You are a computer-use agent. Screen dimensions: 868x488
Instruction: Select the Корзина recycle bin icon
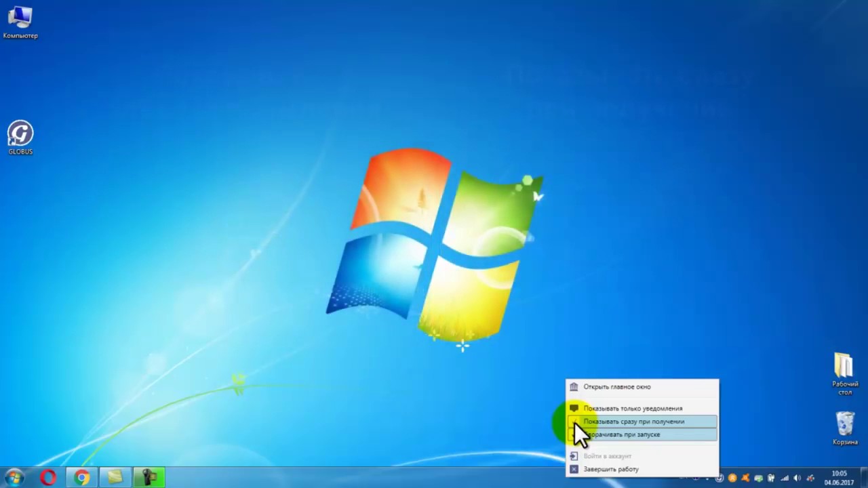pyautogui.click(x=845, y=428)
